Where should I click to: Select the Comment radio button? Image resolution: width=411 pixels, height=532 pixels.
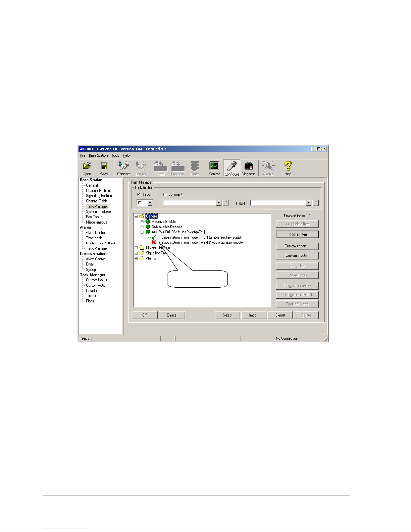(x=165, y=194)
